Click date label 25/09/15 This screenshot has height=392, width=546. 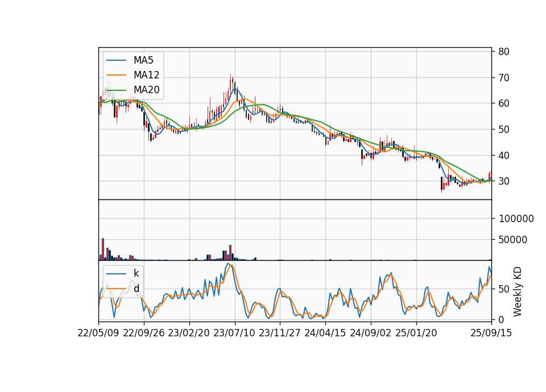[x=491, y=333]
